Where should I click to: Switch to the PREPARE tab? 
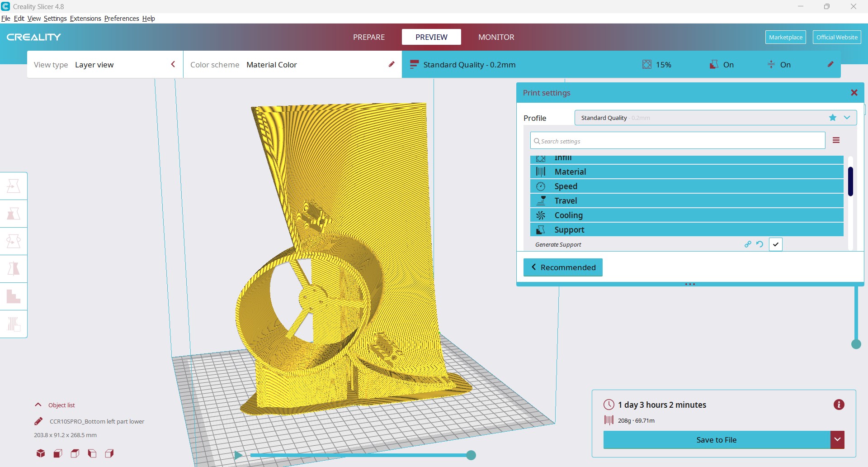[x=369, y=37]
